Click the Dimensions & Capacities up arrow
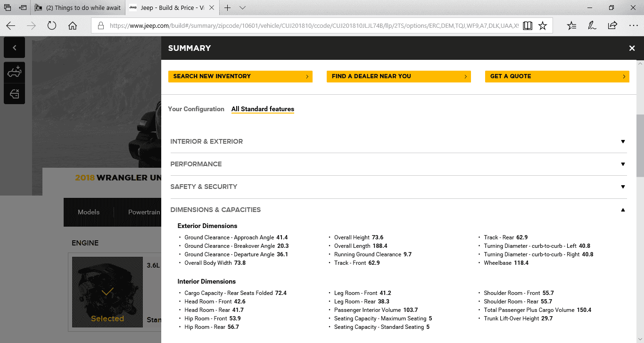The image size is (644, 343). point(623,210)
